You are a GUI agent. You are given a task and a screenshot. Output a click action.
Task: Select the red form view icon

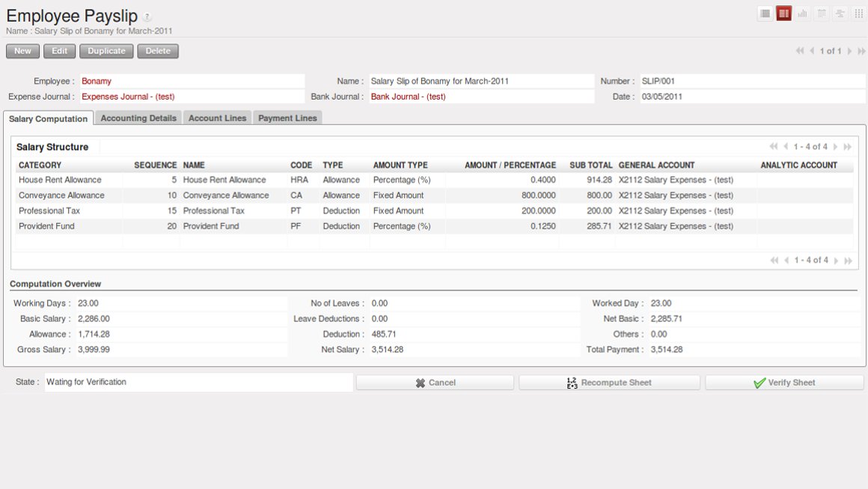pos(784,13)
